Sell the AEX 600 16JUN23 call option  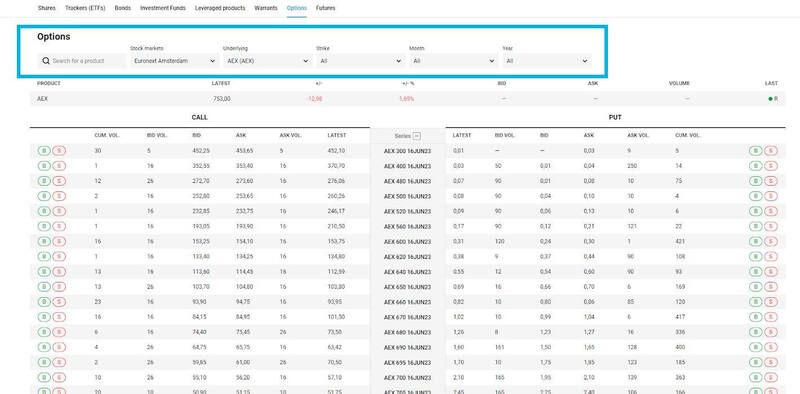(59, 241)
